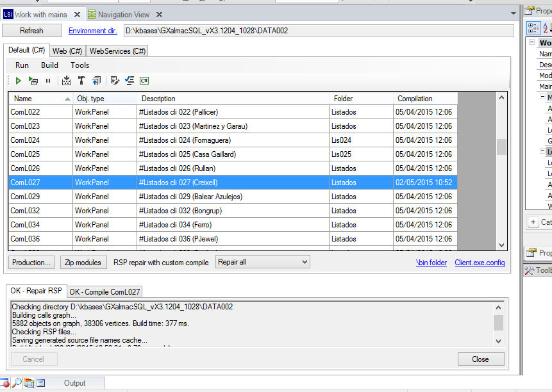
Task: Click the Zip modules button
Action: (x=83, y=262)
